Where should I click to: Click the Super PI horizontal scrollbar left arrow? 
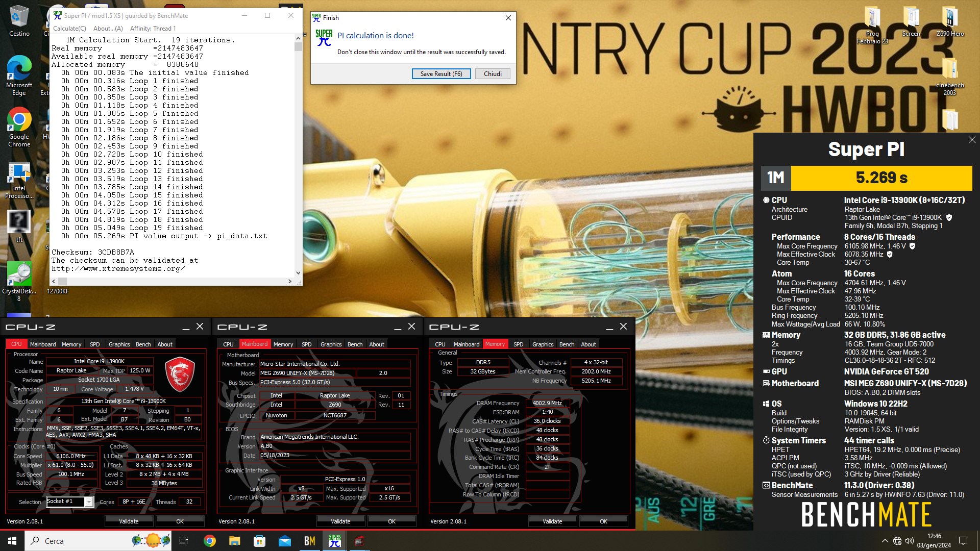point(54,281)
